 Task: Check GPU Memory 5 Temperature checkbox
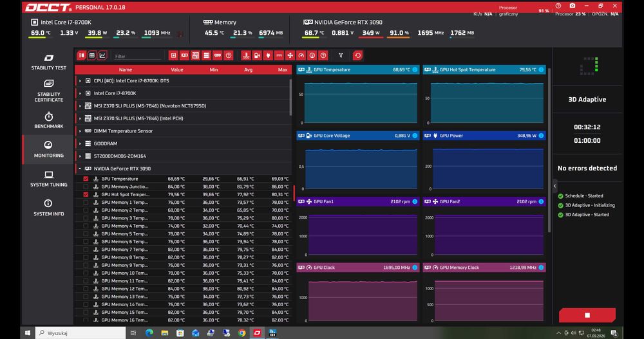86,234
